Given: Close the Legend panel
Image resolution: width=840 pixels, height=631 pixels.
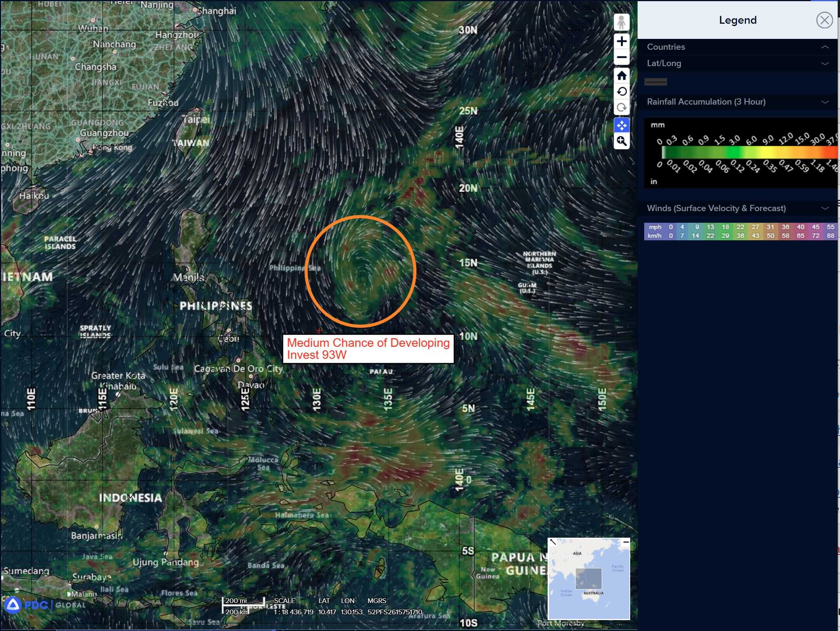Looking at the screenshot, I should point(824,20).
